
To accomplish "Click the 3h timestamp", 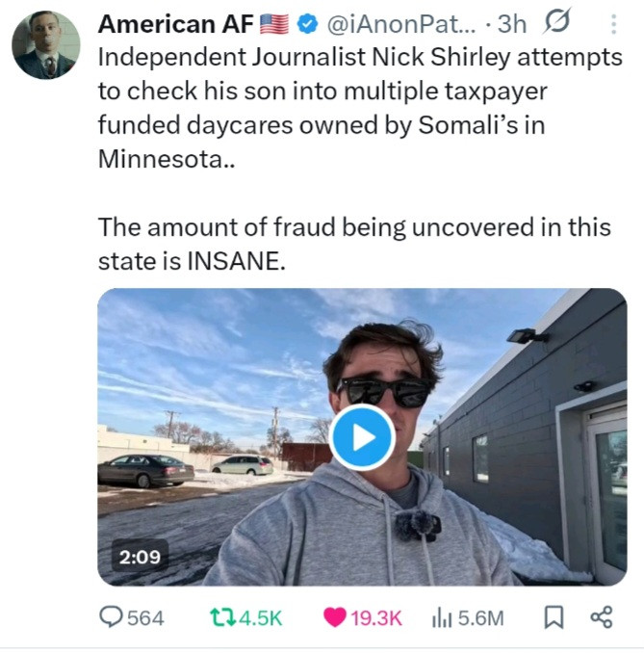I will tap(513, 22).
